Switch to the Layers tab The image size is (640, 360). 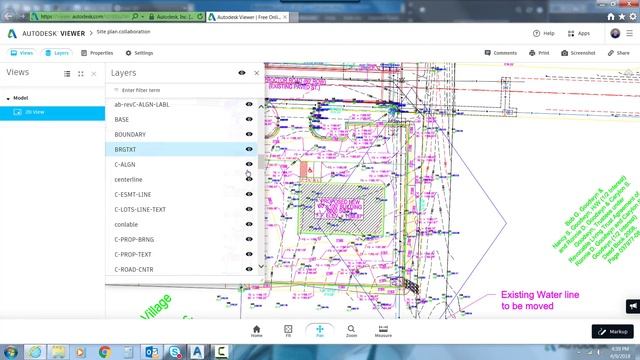click(x=57, y=53)
